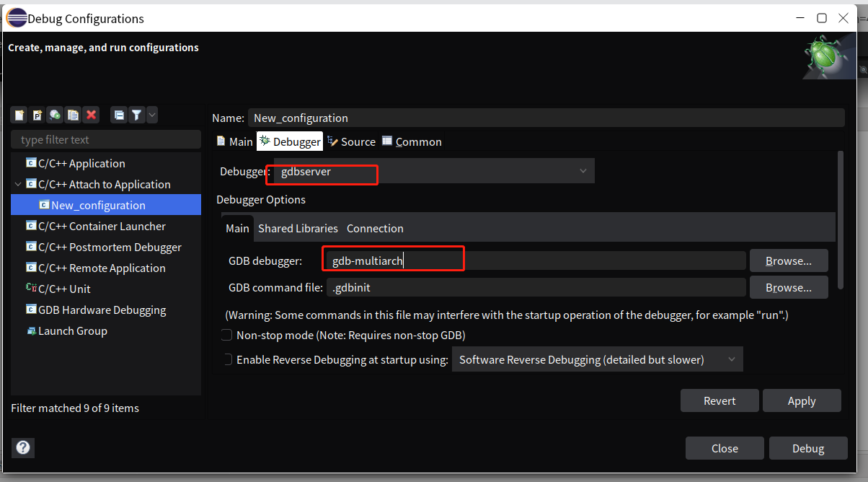Screen dimensions: 868x482
Task: Switch to the Source tab
Action: 351,141
